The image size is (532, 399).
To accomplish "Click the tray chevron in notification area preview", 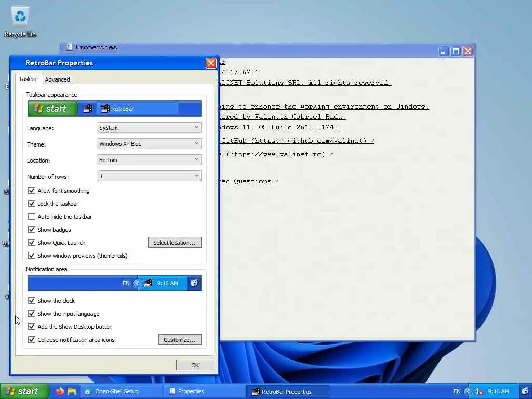I will click(x=137, y=283).
